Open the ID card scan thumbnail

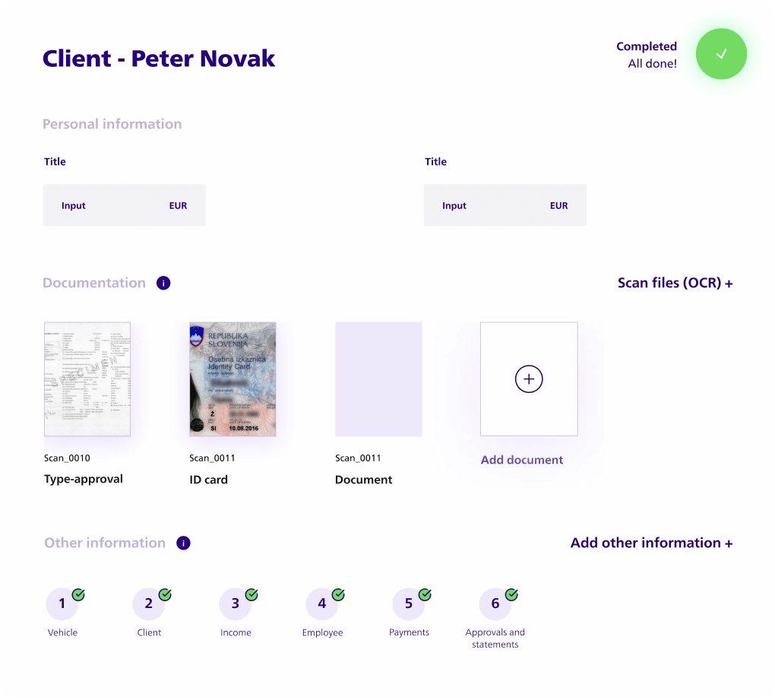[232, 379]
